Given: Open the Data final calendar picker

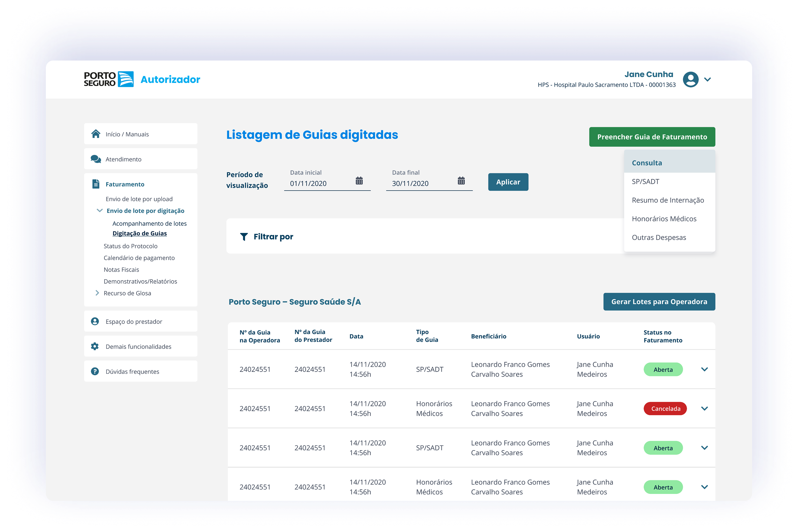Looking at the screenshot, I should 461,180.
